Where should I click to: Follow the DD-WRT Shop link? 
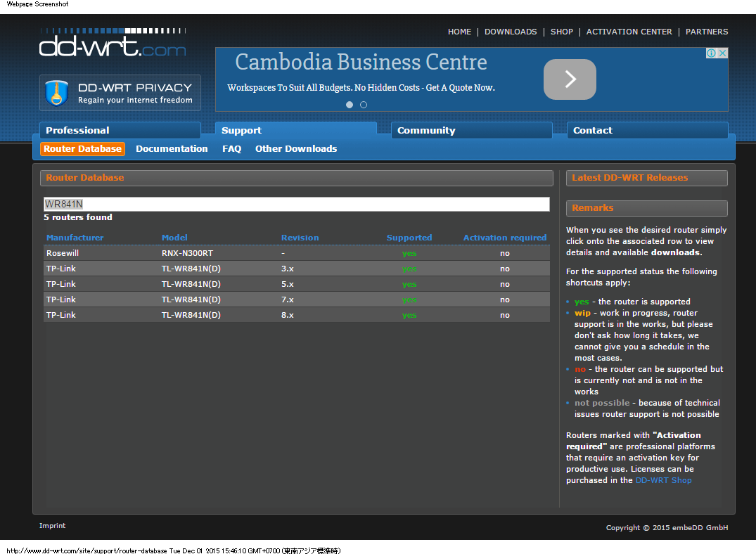click(663, 480)
